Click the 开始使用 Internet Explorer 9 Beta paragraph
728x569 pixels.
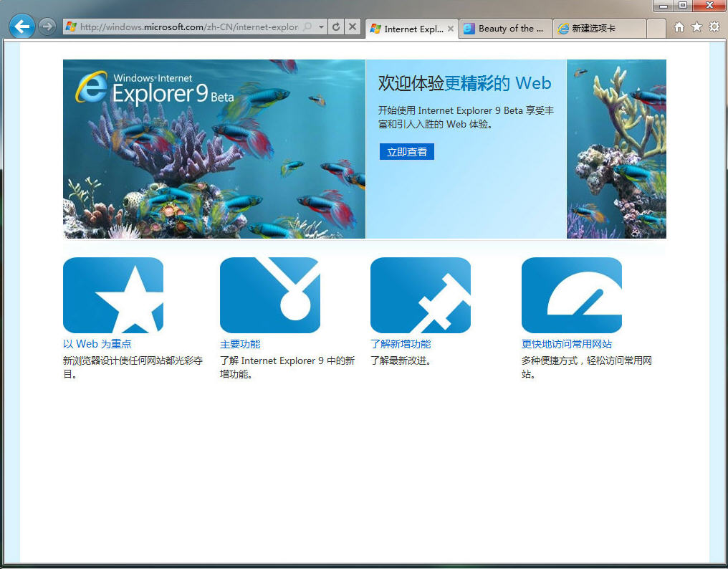tap(466, 117)
